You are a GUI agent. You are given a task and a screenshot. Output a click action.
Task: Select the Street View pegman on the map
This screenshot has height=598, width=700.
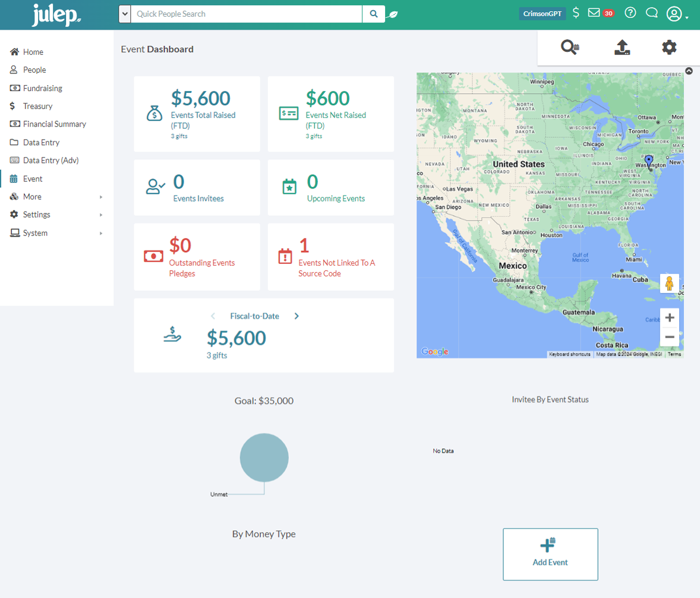pyautogui.click(x=670, y=284)
